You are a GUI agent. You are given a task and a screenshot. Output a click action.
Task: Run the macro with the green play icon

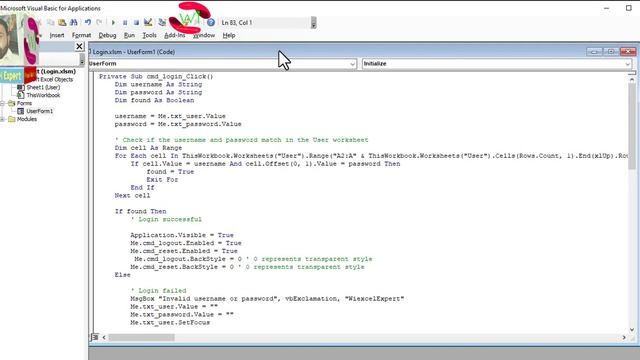click(x=113, y=22)
